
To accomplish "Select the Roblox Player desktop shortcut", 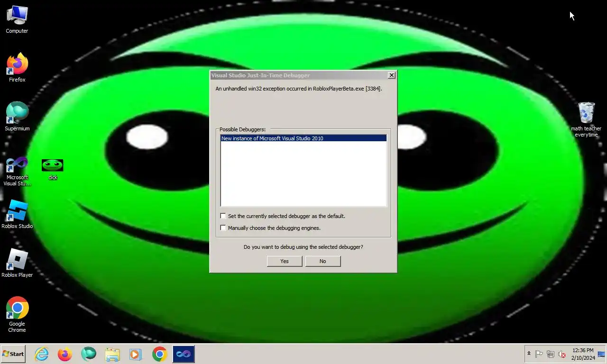I will tap(17, 263).
